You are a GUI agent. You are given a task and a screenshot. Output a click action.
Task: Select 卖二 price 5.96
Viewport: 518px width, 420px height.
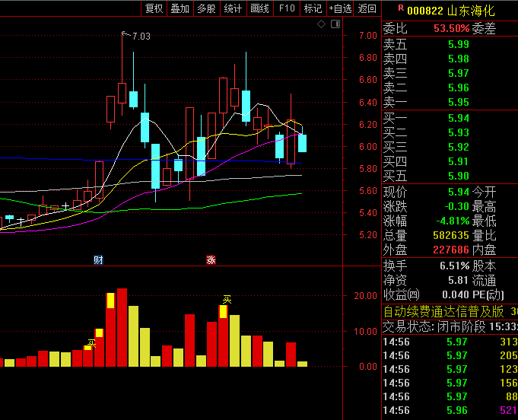[x=459, y=87]
